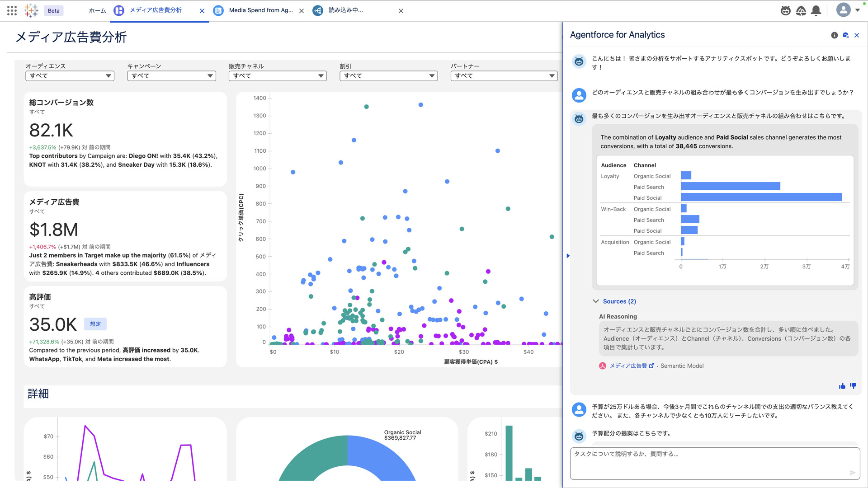Click the info icon in Agentforce panel
This screenshot has height=488, width=868.
click(835, 35)
